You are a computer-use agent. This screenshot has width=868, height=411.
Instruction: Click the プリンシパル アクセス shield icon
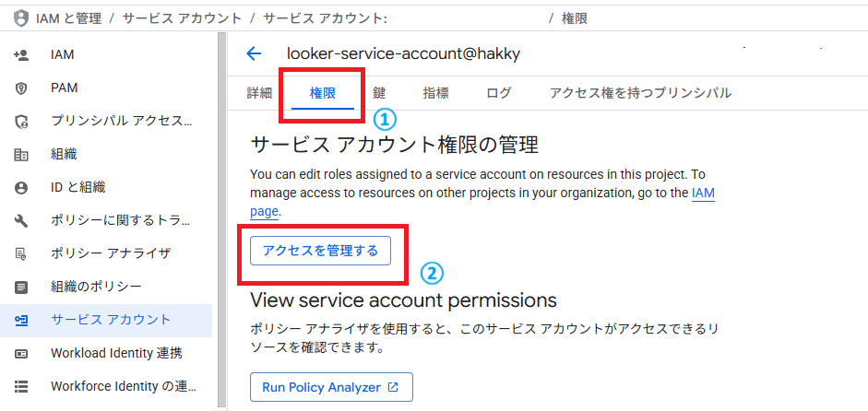point(21,121)
